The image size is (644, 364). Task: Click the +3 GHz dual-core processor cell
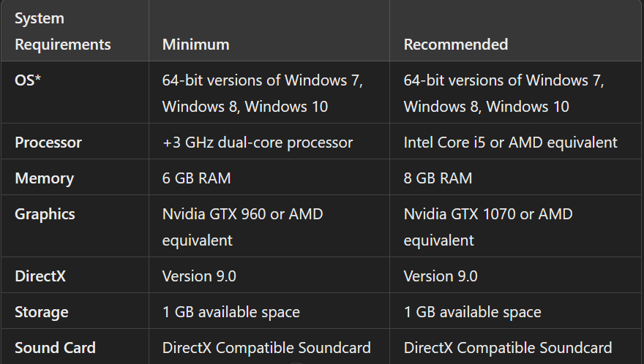point(258,143)
